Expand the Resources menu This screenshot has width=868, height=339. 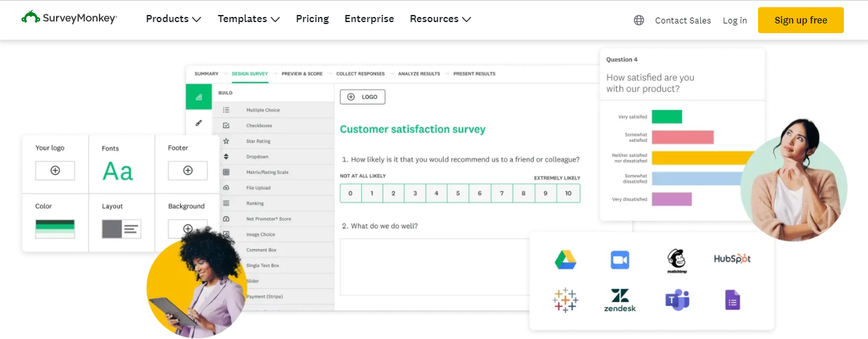[441, 19]
